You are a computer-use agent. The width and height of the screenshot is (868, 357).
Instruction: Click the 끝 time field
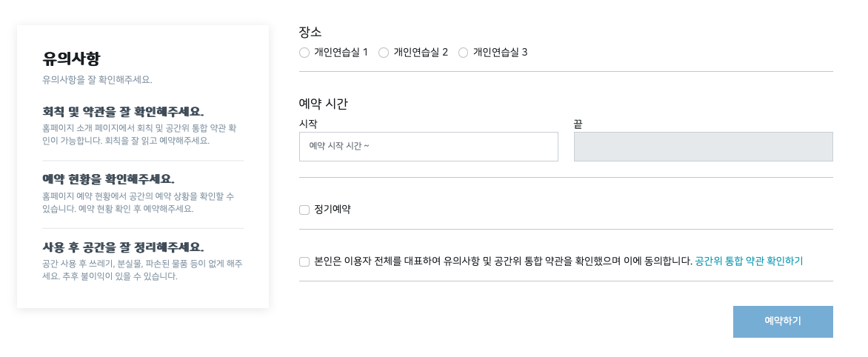click(x=703, y=147)
